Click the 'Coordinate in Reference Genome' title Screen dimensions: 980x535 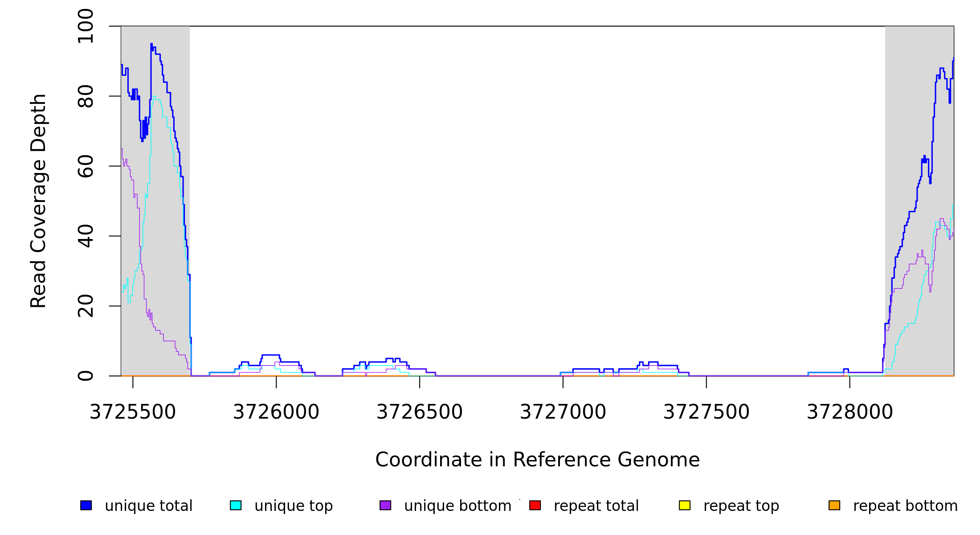[537, 460]
